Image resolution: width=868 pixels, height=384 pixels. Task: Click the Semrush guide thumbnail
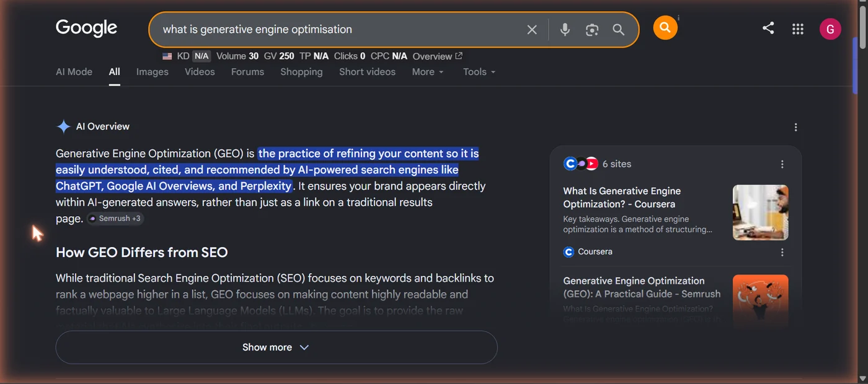tap(761, 300)
